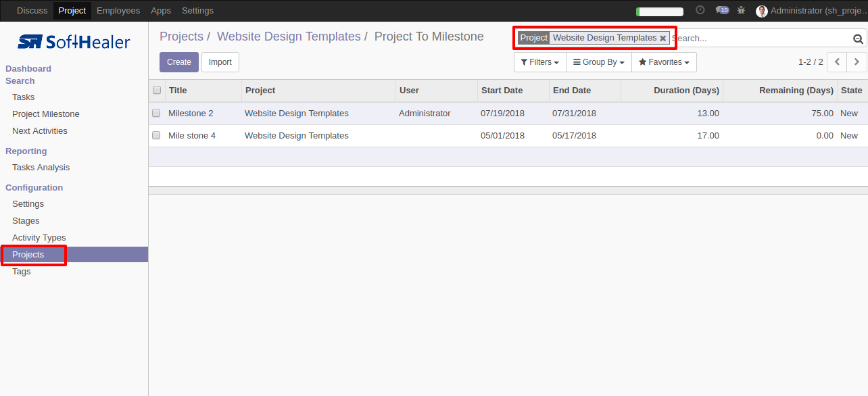Click the Search input field
Image resolution: width=868 pixels, height=396 pixels.
(761, 39)
